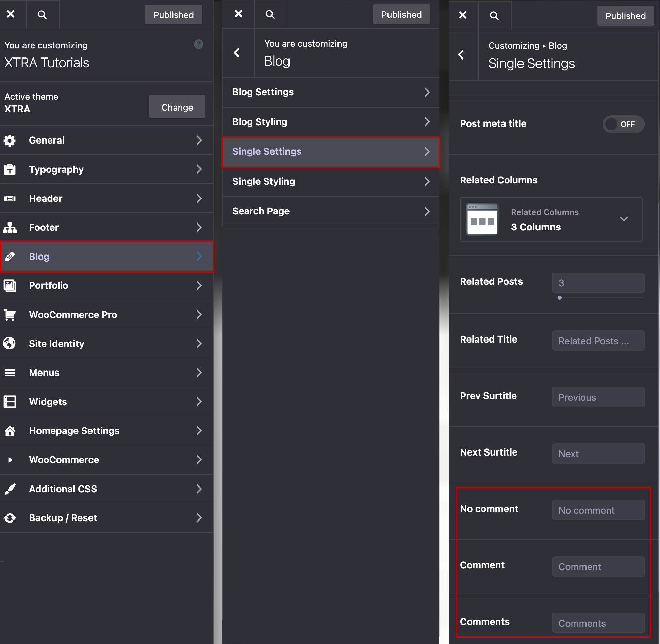Click the Typography section icon
Screen dimensions: 660x644
click(10, 169)
